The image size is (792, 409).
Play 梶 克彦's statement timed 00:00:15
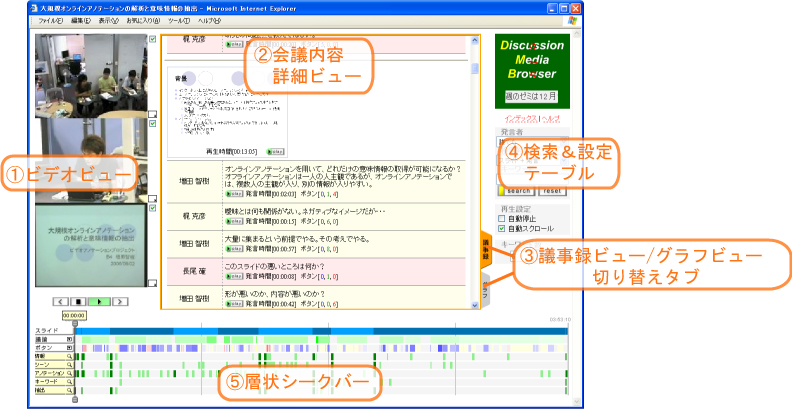[234, 222]
